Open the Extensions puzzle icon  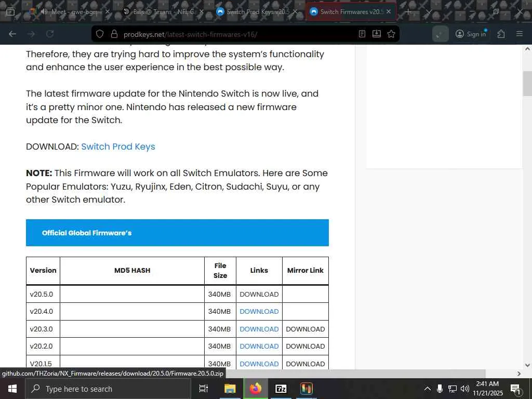pos(501,34)
